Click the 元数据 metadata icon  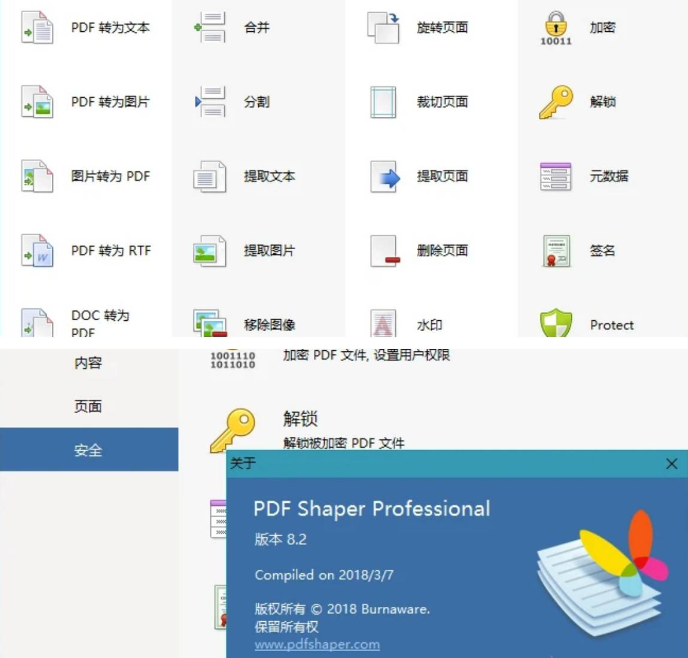pos(556,176)
